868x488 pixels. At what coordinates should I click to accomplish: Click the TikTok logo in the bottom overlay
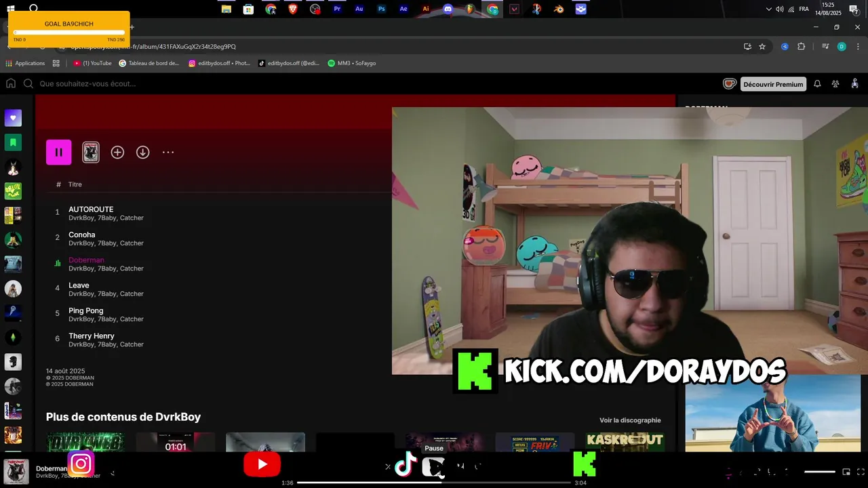tap(406, 464)
